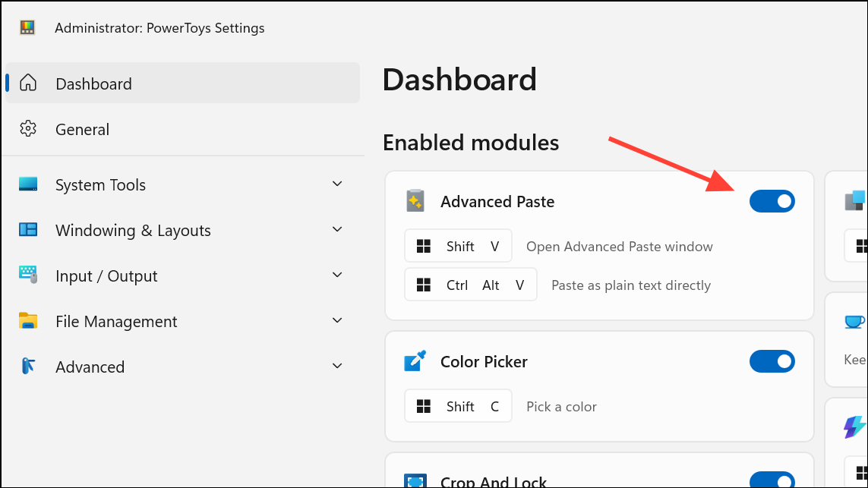
Task: Click the Awake coffee cup icon
Action: point(855,322)
